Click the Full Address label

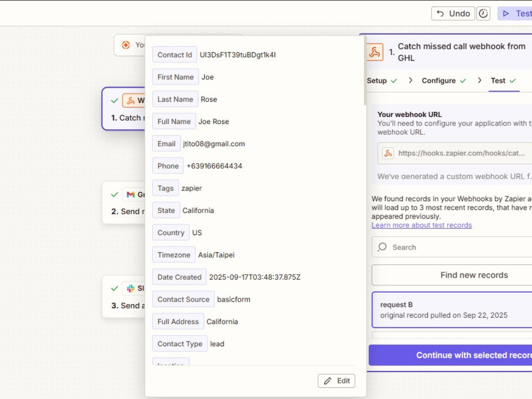click(178, 321)
